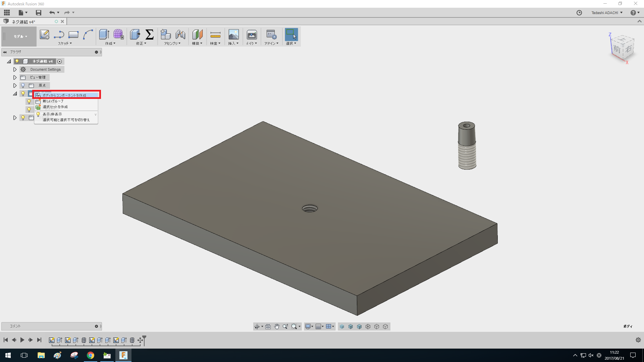Screen dimensions: 644x362
Task: Open Chrome from the Windows taskbar
Action: pos(91,355)
